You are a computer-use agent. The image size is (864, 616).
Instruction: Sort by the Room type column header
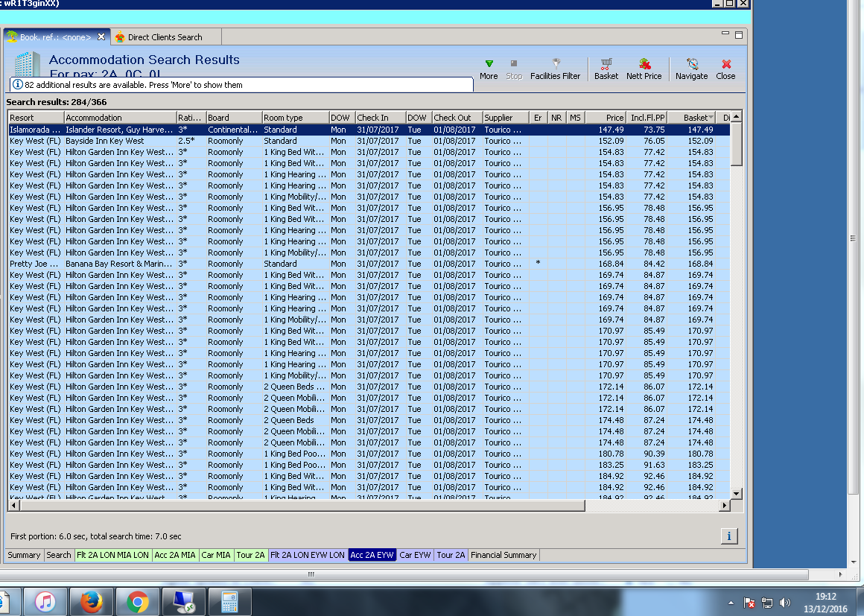pos(295,118)
